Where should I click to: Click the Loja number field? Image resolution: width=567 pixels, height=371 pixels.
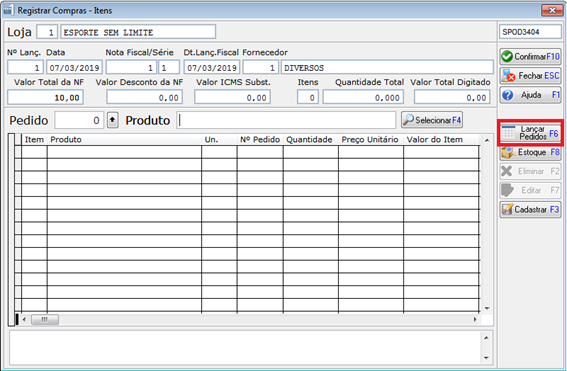(47, 32)
